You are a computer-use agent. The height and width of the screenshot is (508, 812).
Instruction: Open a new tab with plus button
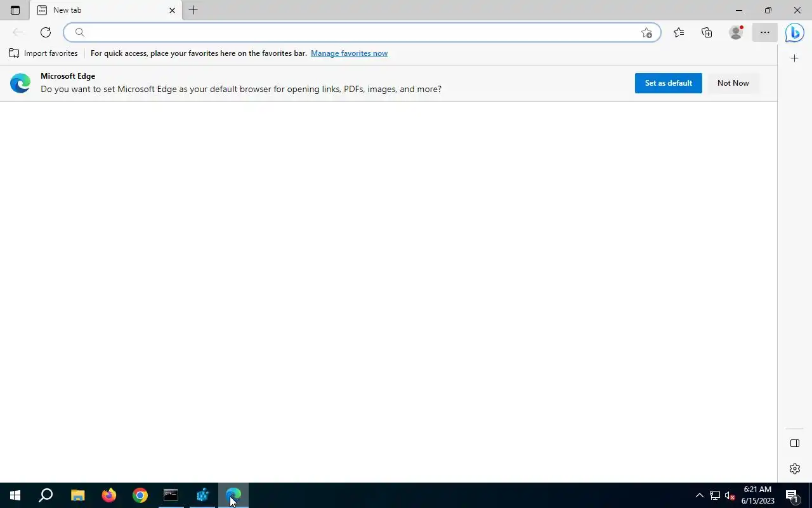pos(193,10)
